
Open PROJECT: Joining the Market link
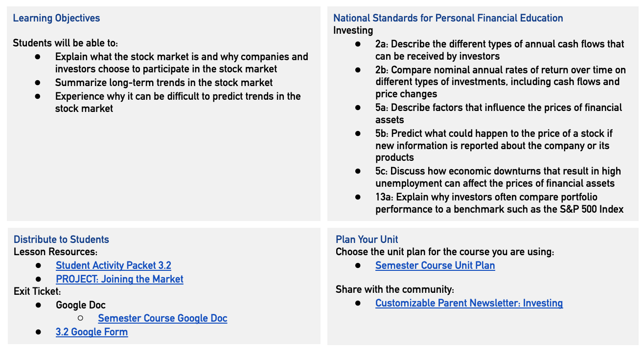click(x=119, y=279)
